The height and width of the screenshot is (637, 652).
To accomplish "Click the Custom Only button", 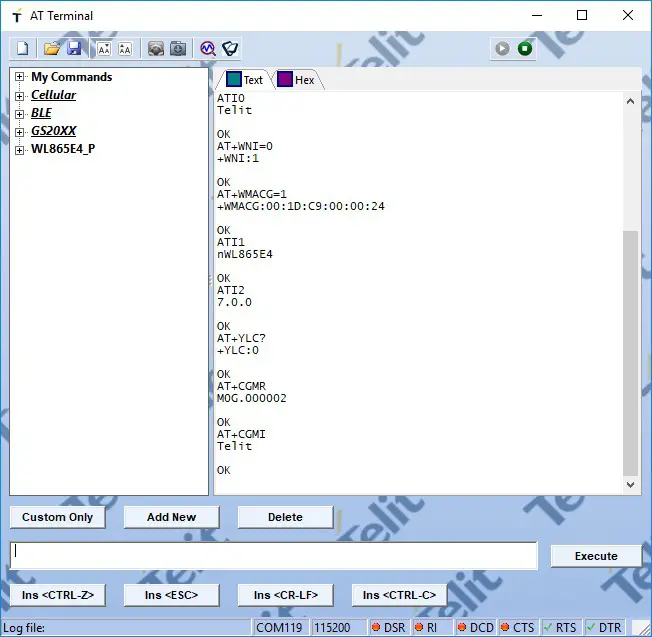I will tap(57, 517).
